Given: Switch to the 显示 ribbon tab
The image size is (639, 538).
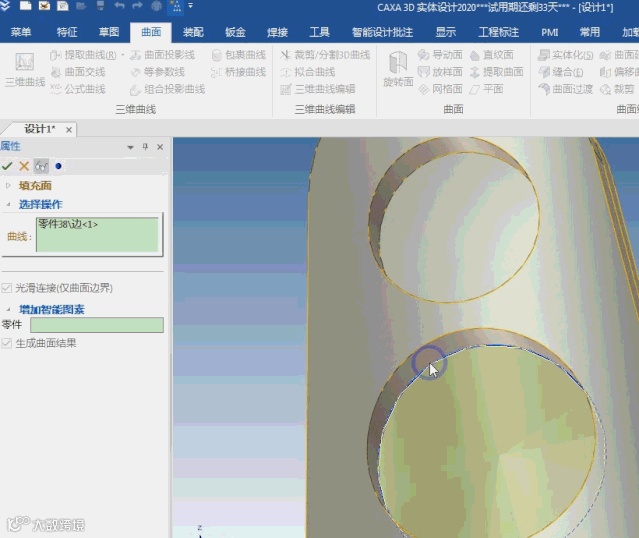Looking at the screenshot, I should pyautogui.click(x=446, y=32).
